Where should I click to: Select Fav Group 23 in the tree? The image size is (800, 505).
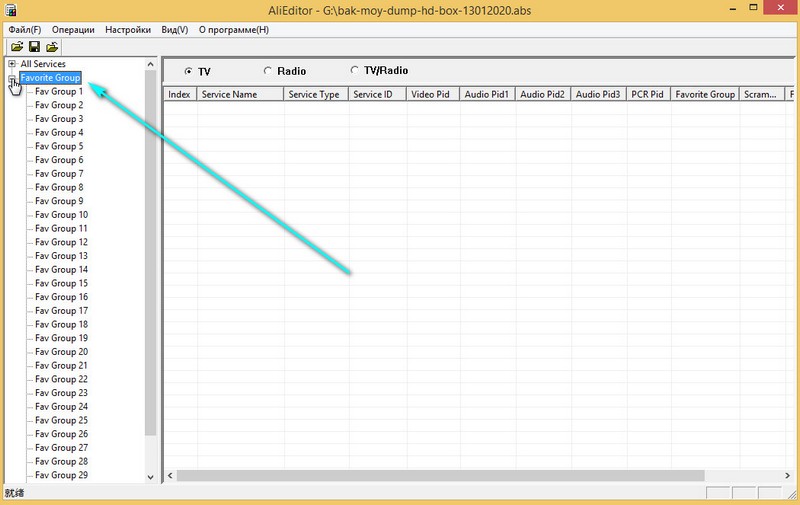[61, 393]
